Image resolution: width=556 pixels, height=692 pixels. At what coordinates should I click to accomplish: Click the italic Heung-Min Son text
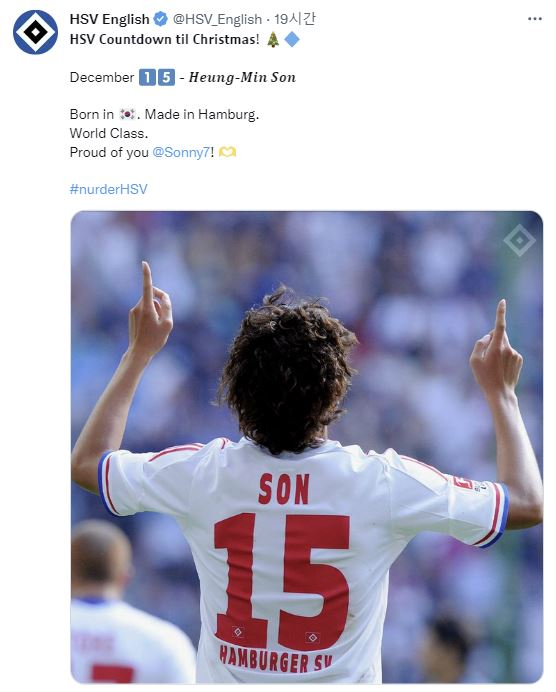click(242, 77)
